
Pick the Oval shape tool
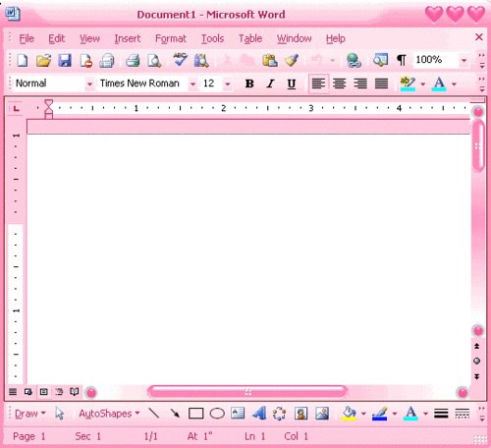[217, 414]
